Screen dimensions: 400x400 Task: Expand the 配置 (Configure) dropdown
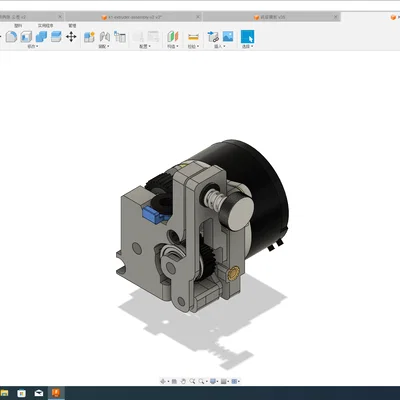pyautogui.click(x=145, y=46)
